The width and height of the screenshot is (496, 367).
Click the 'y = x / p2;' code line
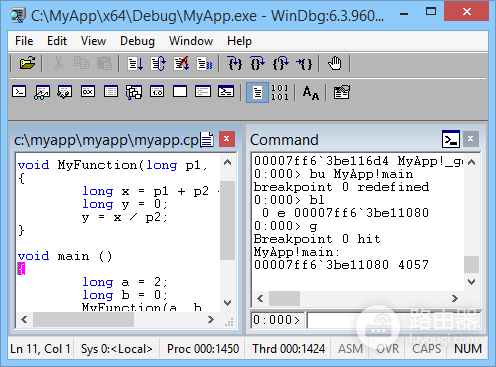(125, 218)
